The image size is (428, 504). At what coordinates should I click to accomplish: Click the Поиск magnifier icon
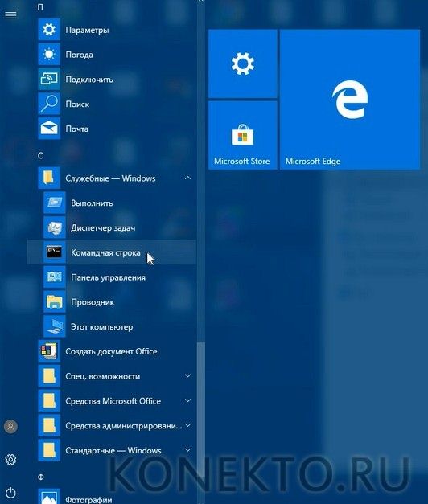pos(49,104)
